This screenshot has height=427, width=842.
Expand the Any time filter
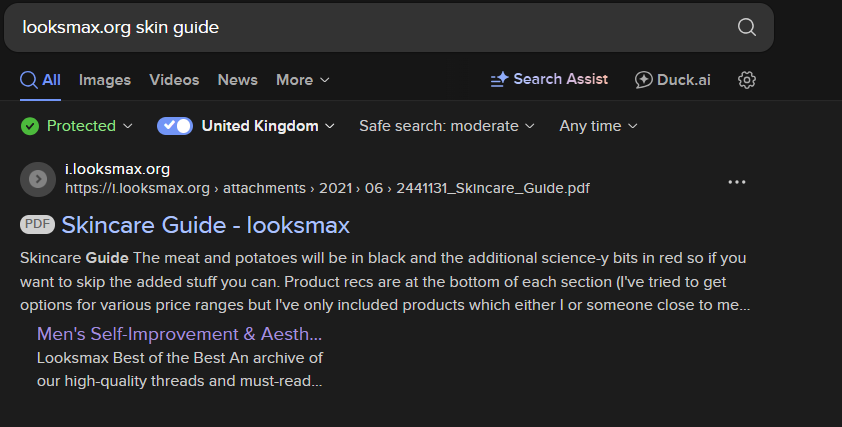[598, 126]
